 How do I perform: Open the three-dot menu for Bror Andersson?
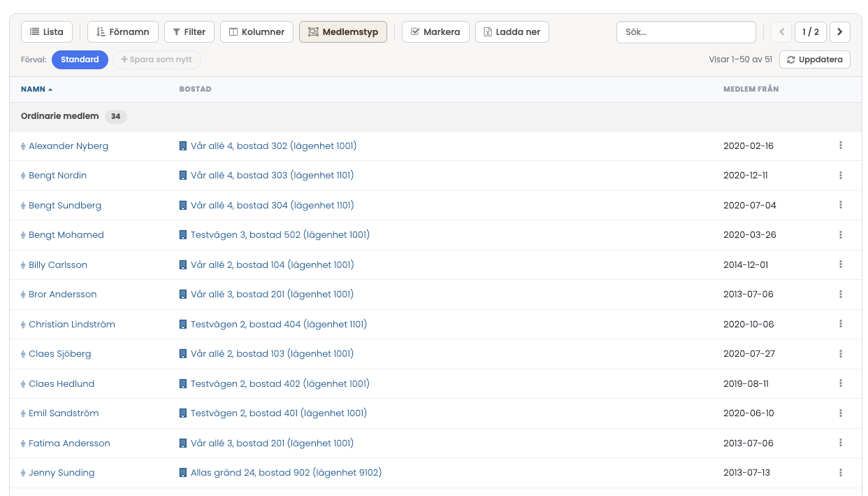coord(841,295)
